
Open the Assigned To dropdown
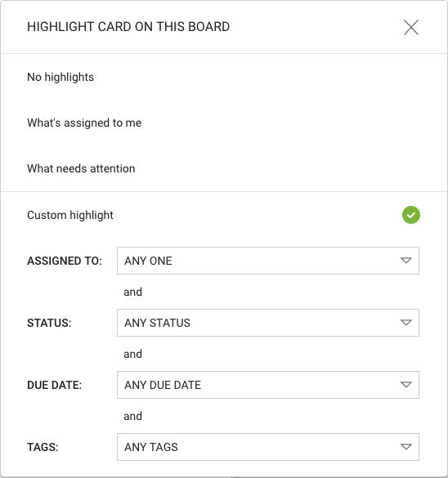pos(268,261)
